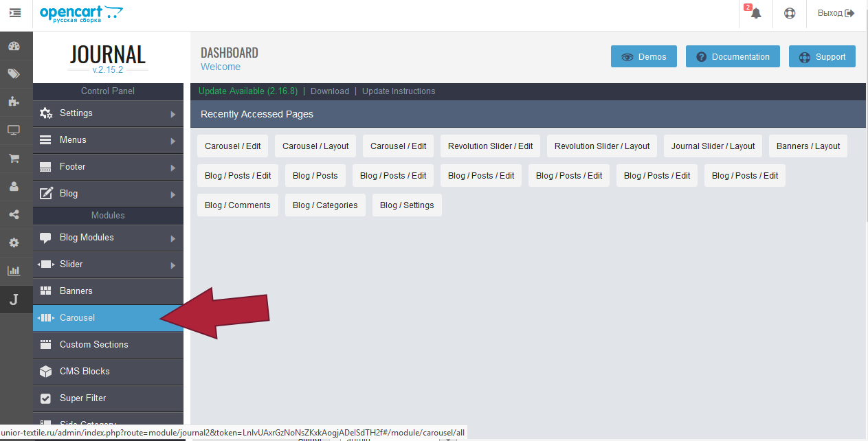The image size is (868, 441).
Task: Click the OpenCart logo
Action: (81, 13)
